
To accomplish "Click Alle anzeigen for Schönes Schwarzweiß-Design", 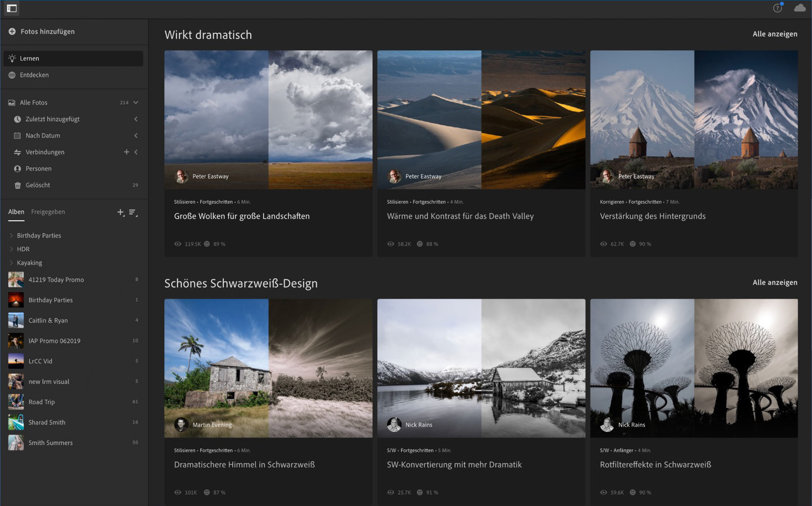I will tap(775, 282).
